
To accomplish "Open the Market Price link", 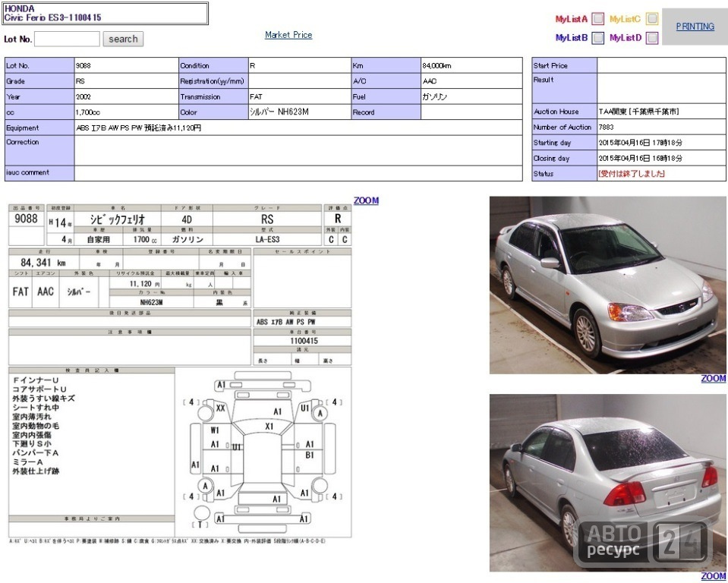I will (x=288, y=35).
